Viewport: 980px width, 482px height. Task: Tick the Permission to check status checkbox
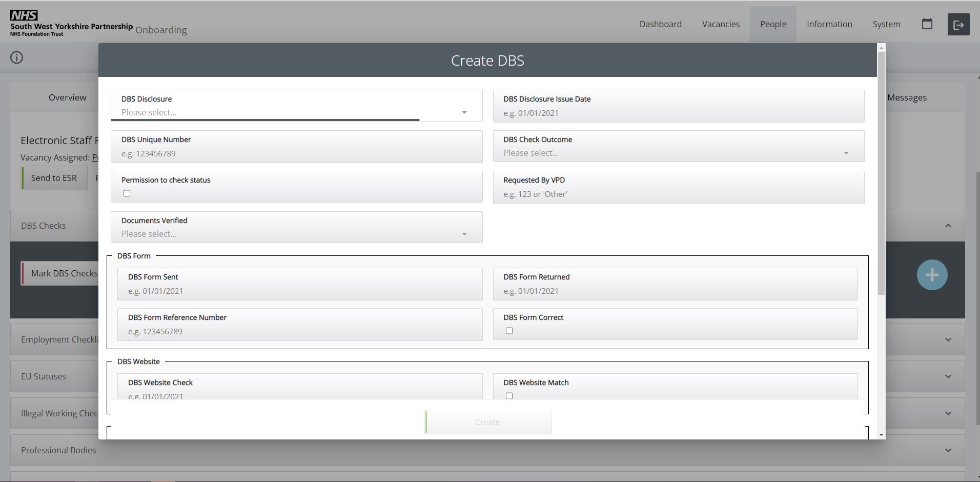click(x=127, y=193)
